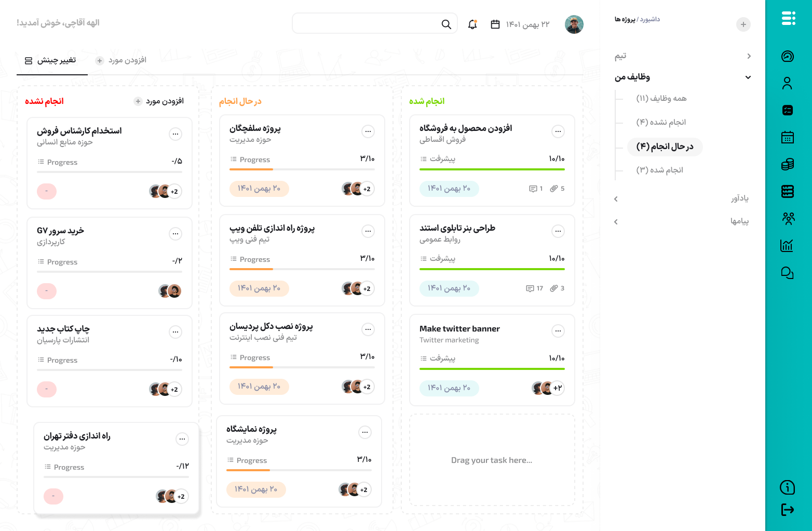Viewport: 812px width, 531px height.
Task: Open the user profile avatar
Action: click(x=574, y=24)
